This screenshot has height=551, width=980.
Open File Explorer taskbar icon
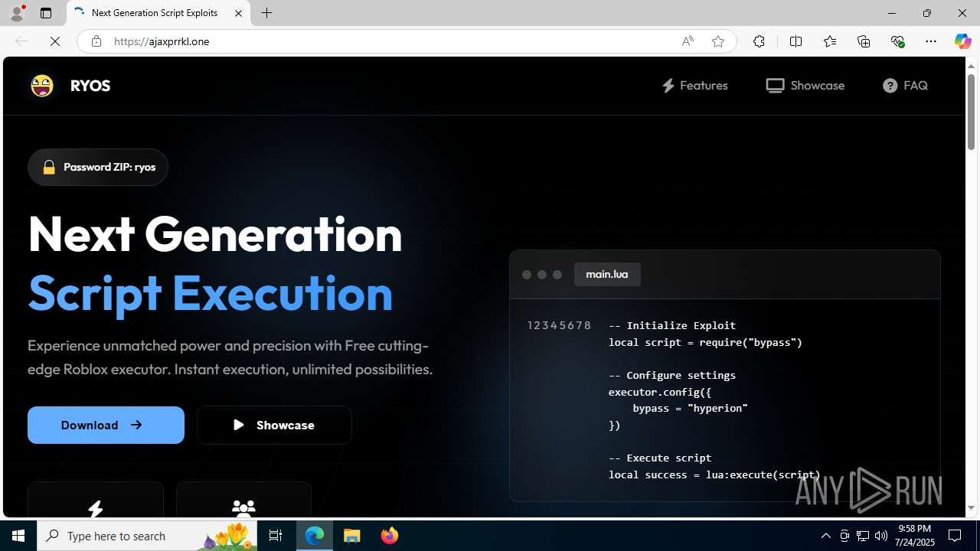point(352,536)
